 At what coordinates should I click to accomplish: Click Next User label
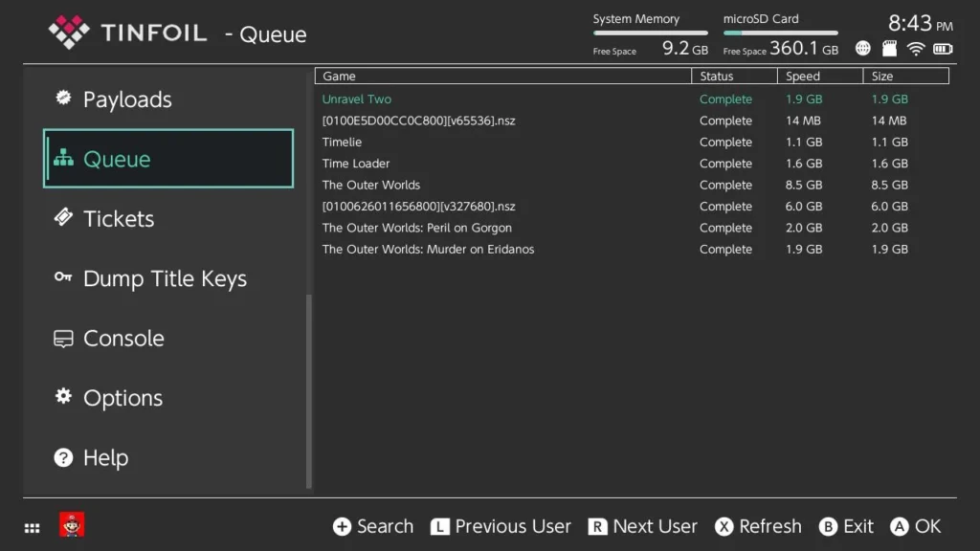655,527
